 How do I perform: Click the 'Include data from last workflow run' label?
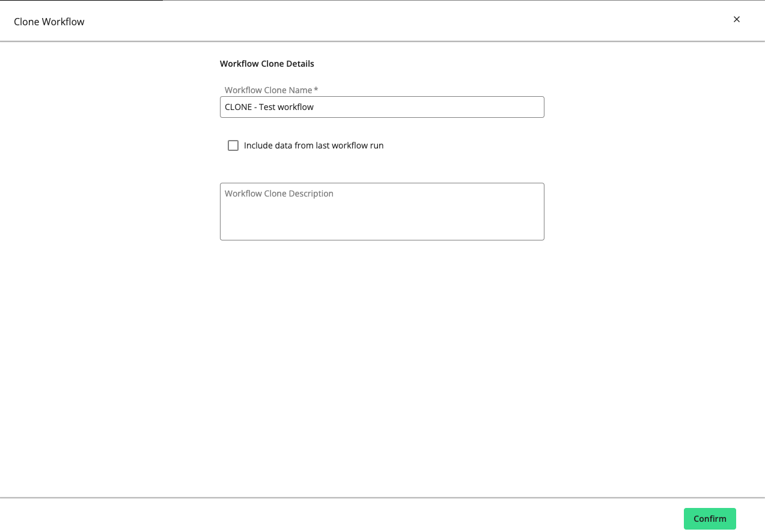313,145
